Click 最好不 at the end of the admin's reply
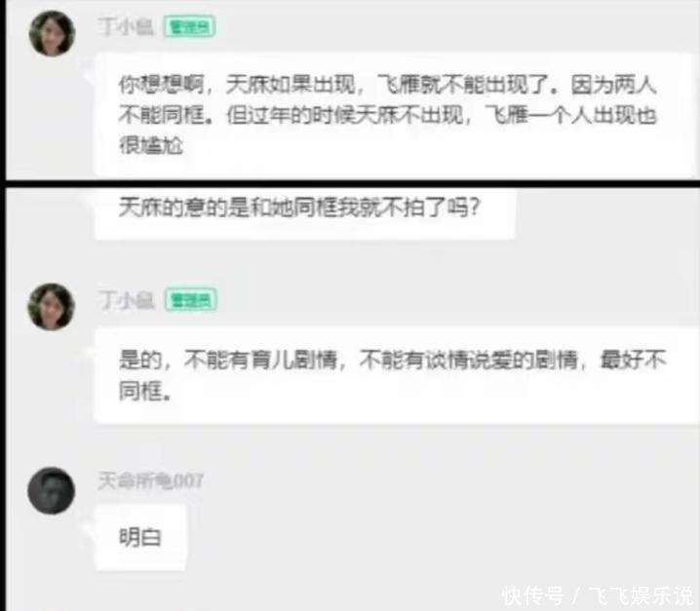This screenshot has height=611, width=700. click(633, 360)
